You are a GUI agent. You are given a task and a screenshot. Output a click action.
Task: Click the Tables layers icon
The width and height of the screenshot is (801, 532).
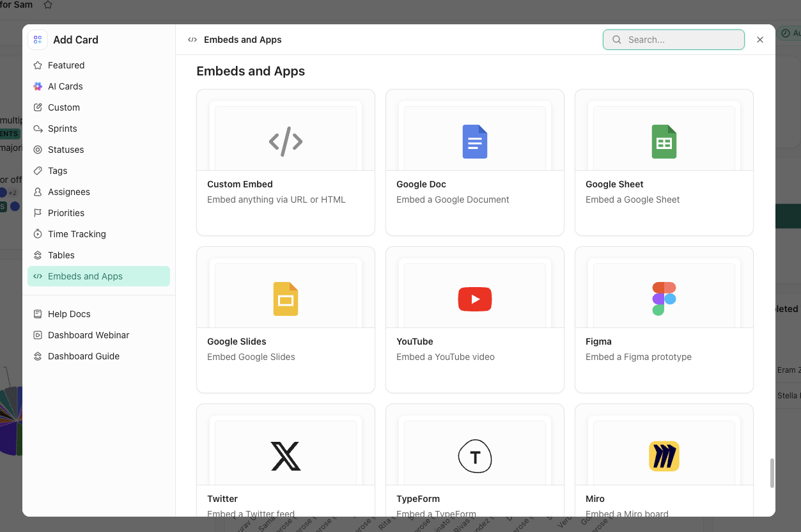(38, 255)
